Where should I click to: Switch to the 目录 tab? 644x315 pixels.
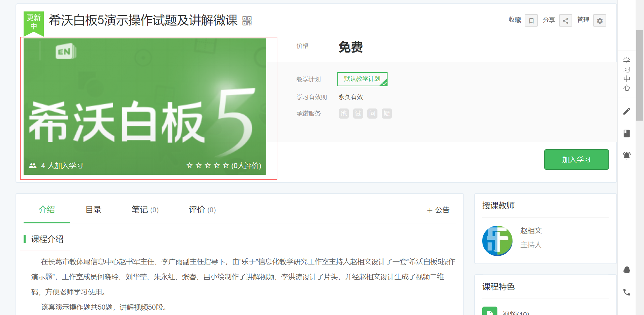(93, 210)
